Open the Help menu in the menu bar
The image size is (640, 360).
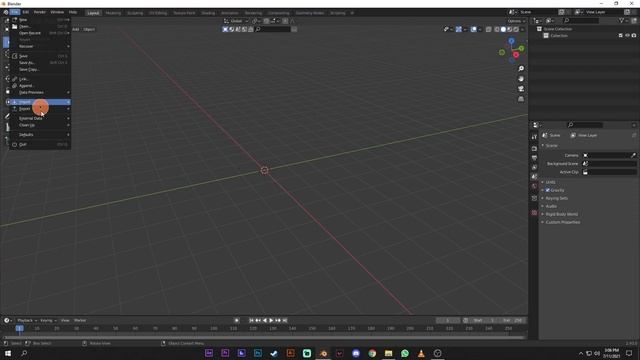pyautogui.click(x=73, y=12)
